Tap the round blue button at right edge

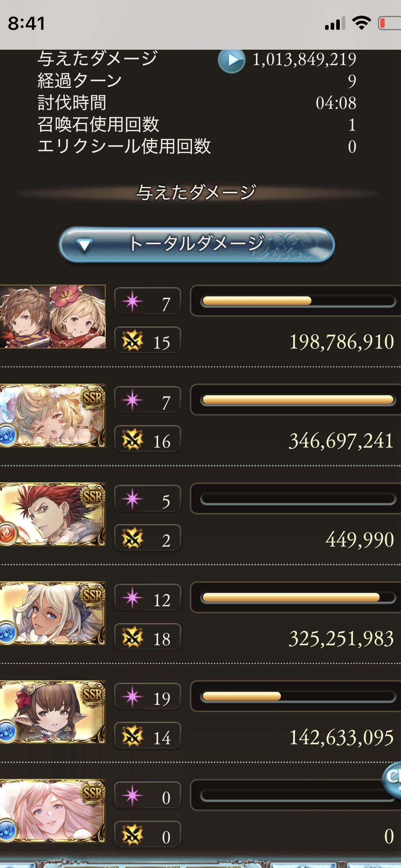click(x=392, y=779)
